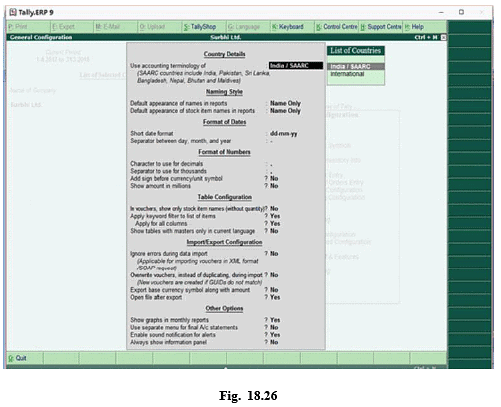Image resolution: width=501 pixels, height=407 pixels.
Task: Click the Language toolbar button
Action: (248, 27)
